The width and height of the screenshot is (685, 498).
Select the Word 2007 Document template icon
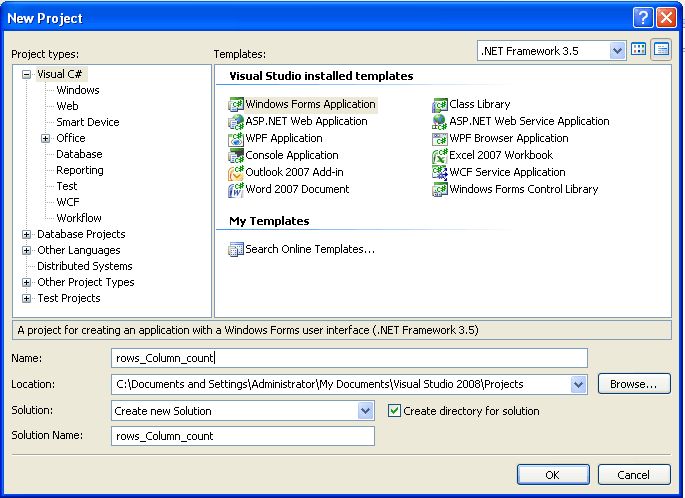[236, 190]
